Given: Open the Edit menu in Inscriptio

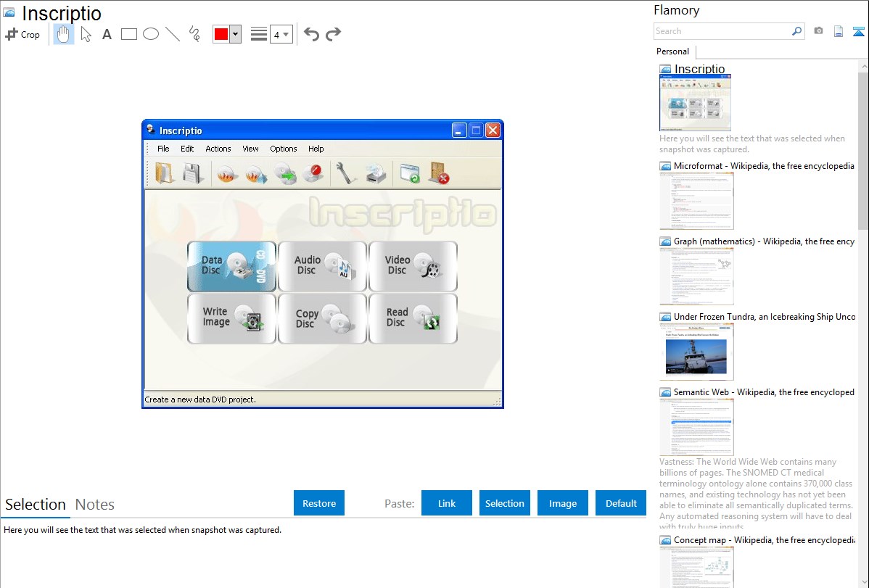Looking at the screenshot, I should (187, 149).
